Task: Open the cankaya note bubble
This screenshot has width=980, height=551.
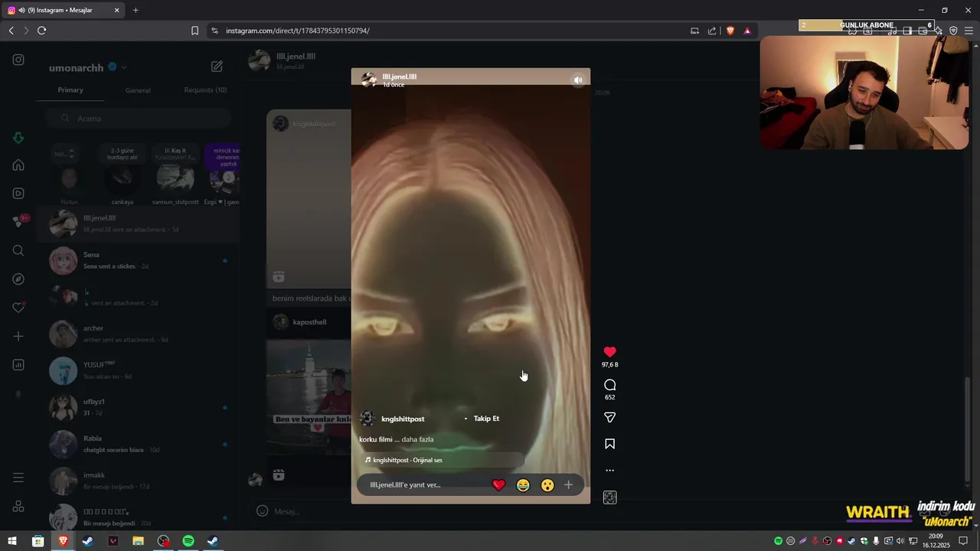Action: click(122, 152)
